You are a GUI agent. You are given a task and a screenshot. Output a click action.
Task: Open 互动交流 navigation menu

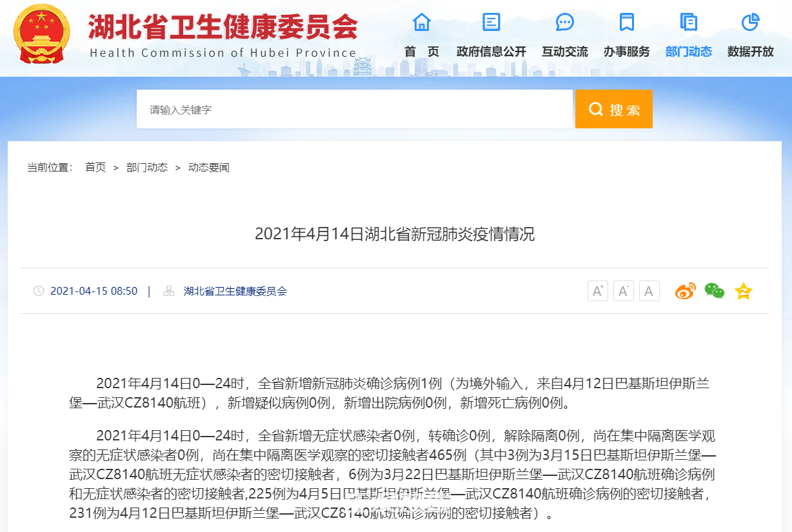565,52
